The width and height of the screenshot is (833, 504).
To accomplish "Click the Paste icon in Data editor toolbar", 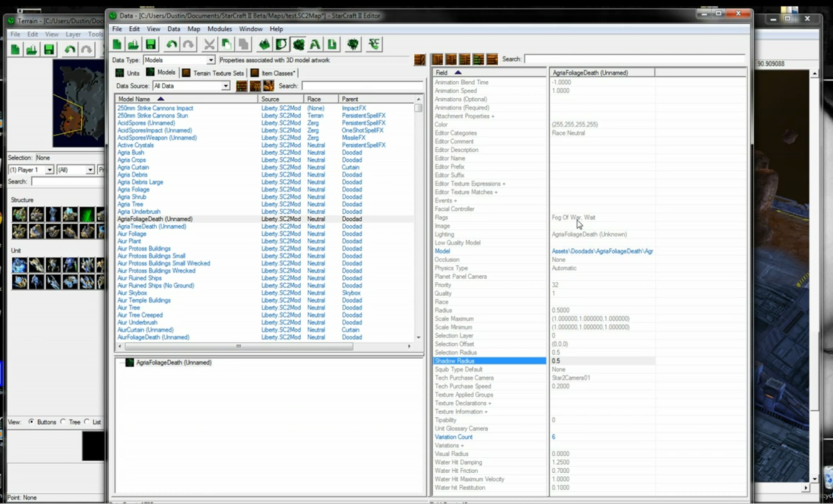I will 243,45.
